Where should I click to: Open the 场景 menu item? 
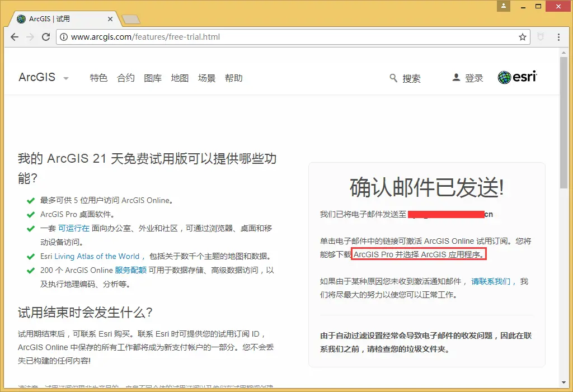(207, 78)
